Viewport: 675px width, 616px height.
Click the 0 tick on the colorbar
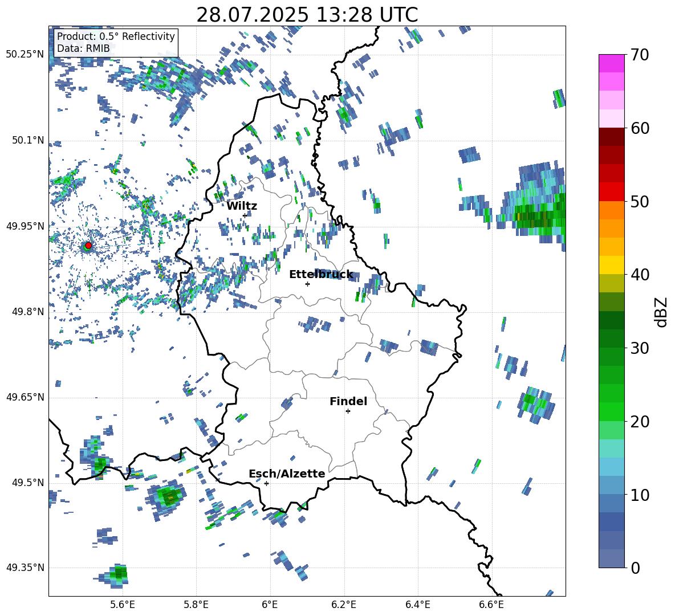click(635, 568)
